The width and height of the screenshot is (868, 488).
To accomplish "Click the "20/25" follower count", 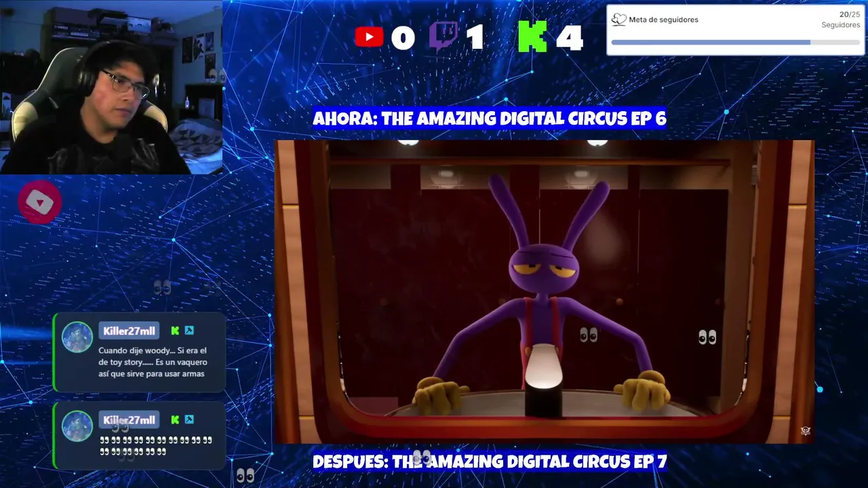I will point(850,14).
